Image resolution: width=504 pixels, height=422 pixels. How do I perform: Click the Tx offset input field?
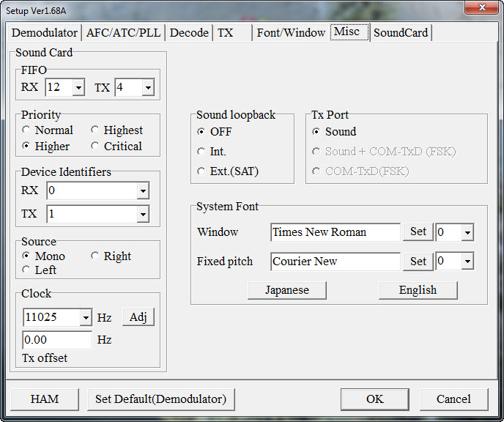pos(57,341)
